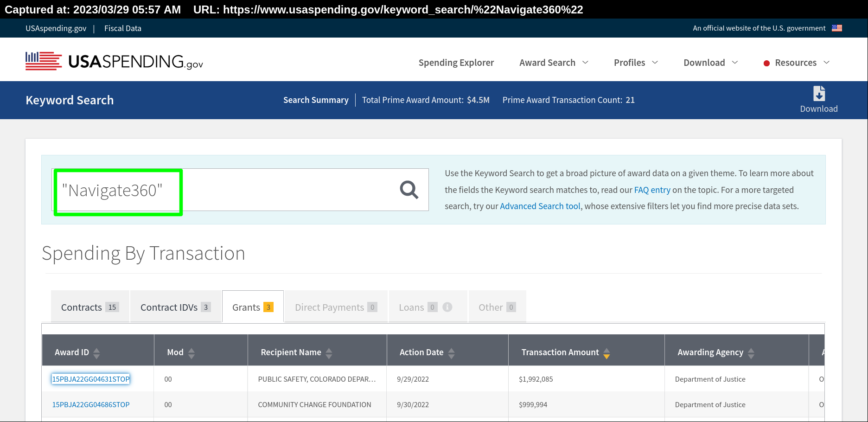Click the Download file icon
The height and width of the screenshot is (422, 868).
[x=819, y=93]
